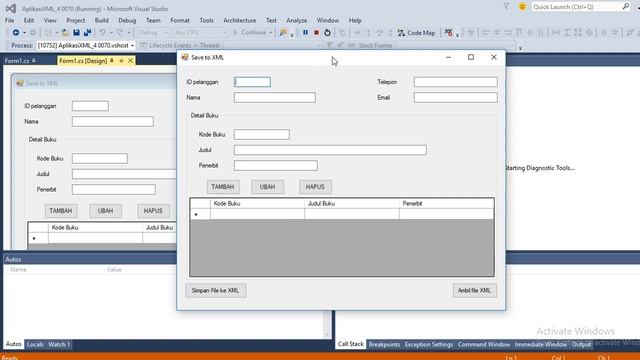Open the Tools menu
Image resolution: width=640 pixels, height=360 pixels.
206,20
